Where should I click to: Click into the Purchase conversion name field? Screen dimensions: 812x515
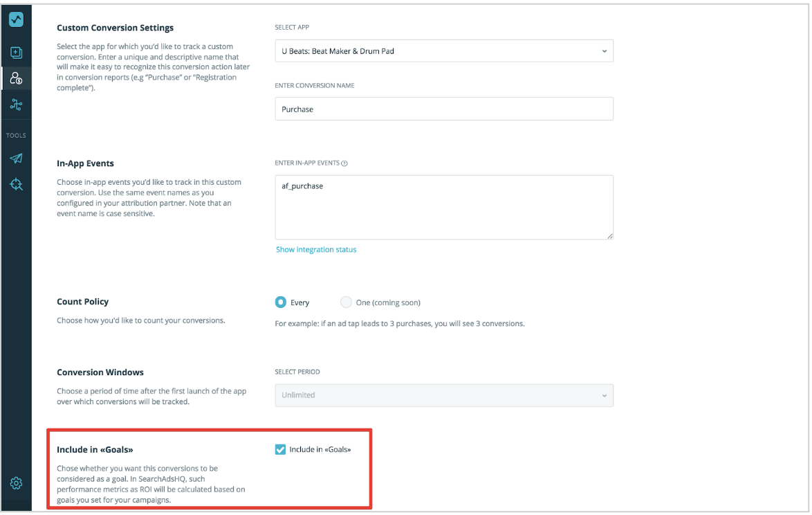pos(444,109)
